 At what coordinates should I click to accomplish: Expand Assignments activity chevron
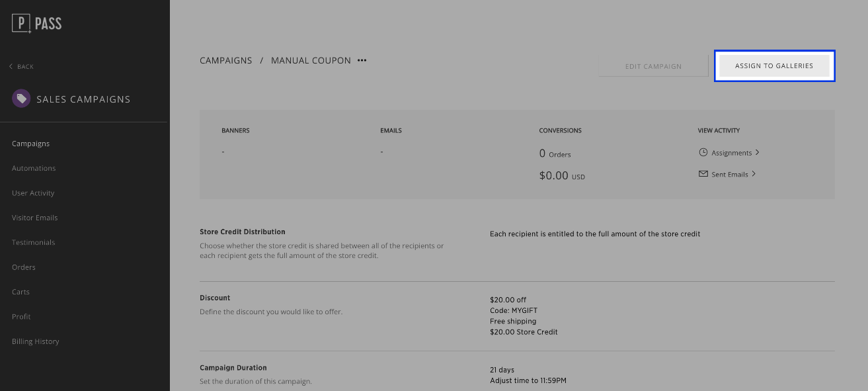757,152
